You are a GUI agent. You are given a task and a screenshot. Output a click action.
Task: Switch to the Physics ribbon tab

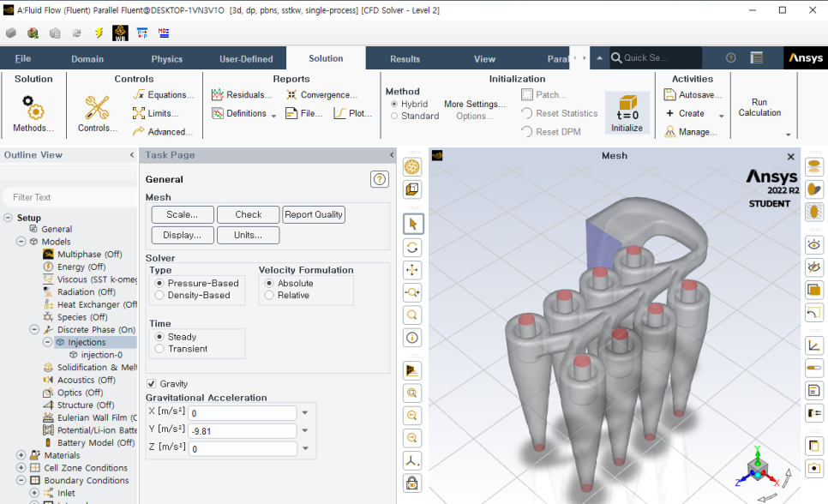(x=167, y=59)
